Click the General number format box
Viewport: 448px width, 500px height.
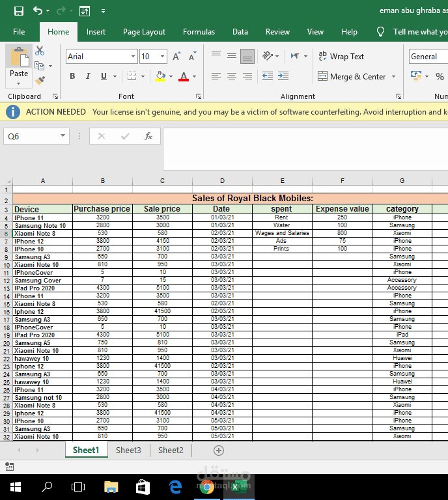(428, 57)
